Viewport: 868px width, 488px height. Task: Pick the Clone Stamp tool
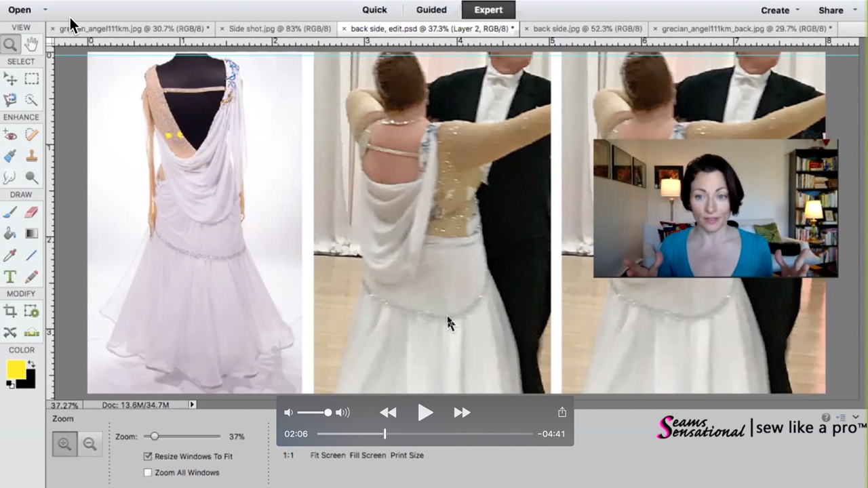click(x=33, y=157)
